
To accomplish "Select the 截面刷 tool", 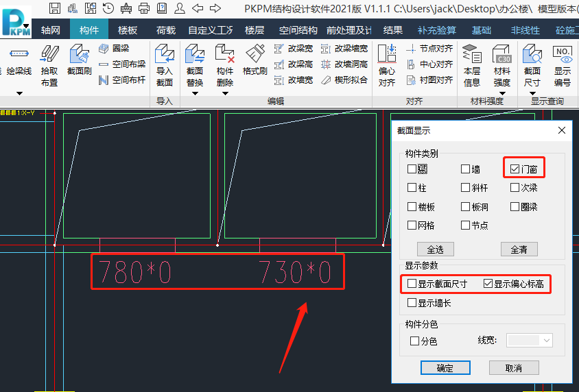I will click(80, 60).
